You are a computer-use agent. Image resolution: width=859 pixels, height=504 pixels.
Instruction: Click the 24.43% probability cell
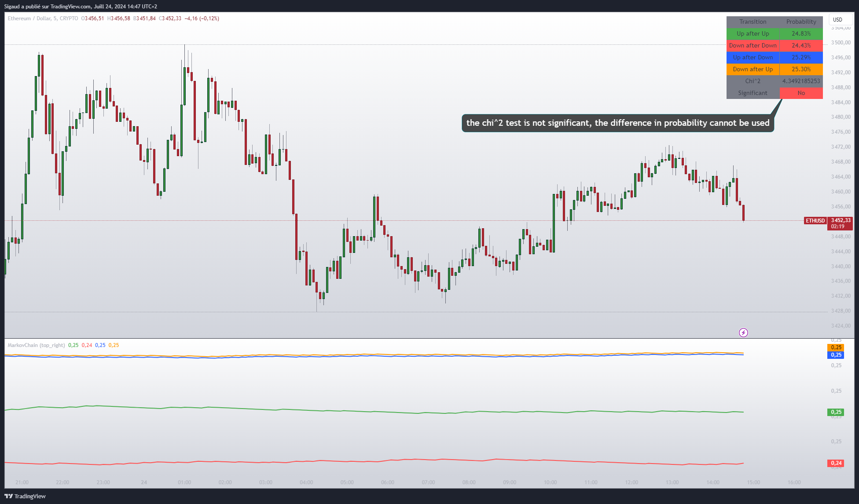coord(801,45)
